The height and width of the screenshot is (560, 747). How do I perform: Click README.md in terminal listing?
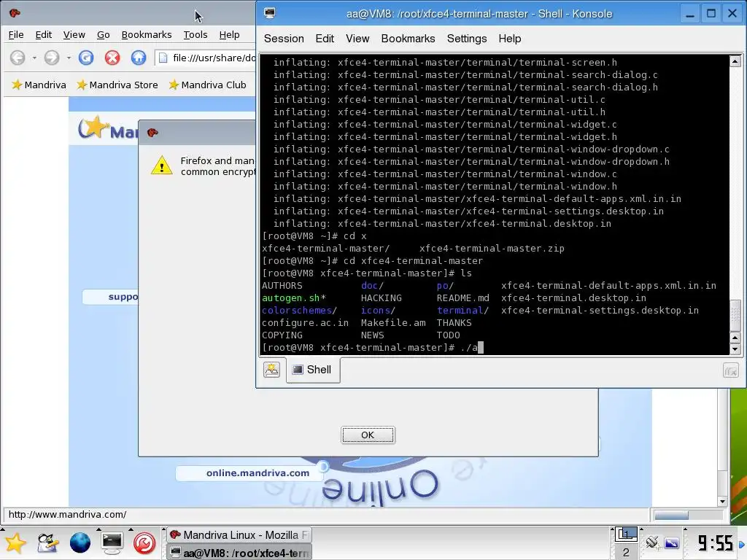click(x=462, y=298)
